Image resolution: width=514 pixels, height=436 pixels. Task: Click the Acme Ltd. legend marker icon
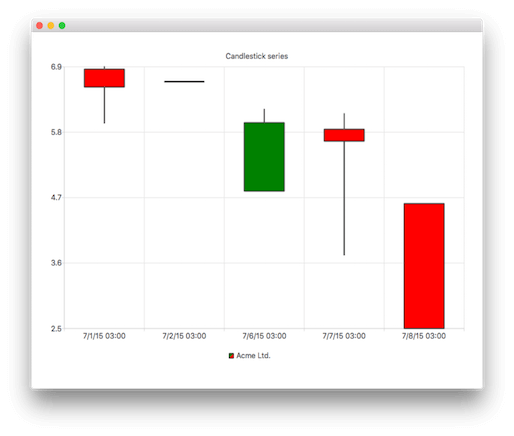tap(231, 356)
